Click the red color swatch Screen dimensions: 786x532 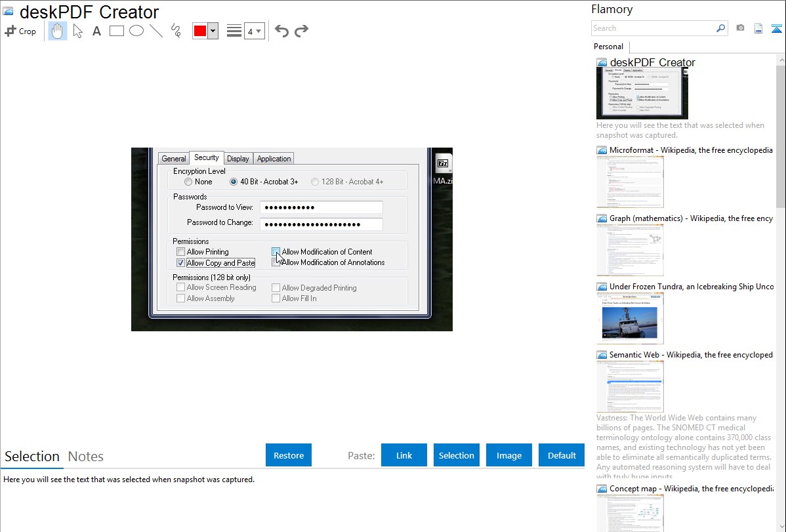(x=200, y=31)
